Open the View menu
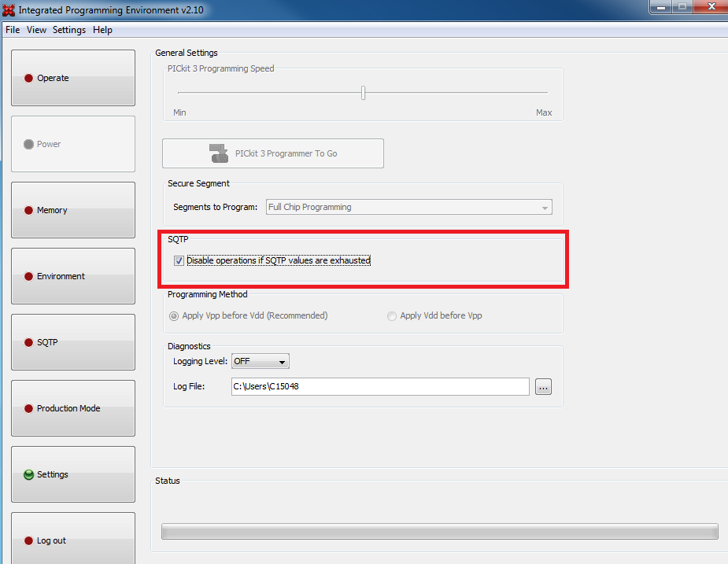Viewport: 728px width, 564px height. pos(36,29)
